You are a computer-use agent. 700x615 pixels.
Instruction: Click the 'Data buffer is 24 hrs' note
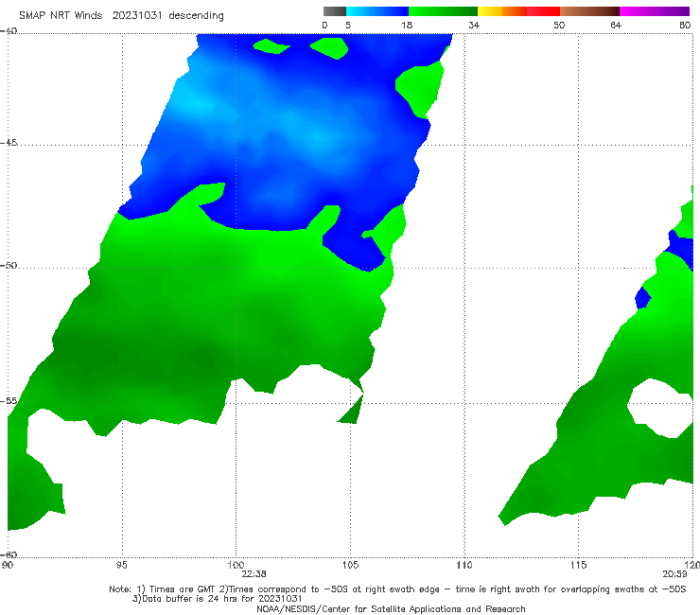pos(218,599)
